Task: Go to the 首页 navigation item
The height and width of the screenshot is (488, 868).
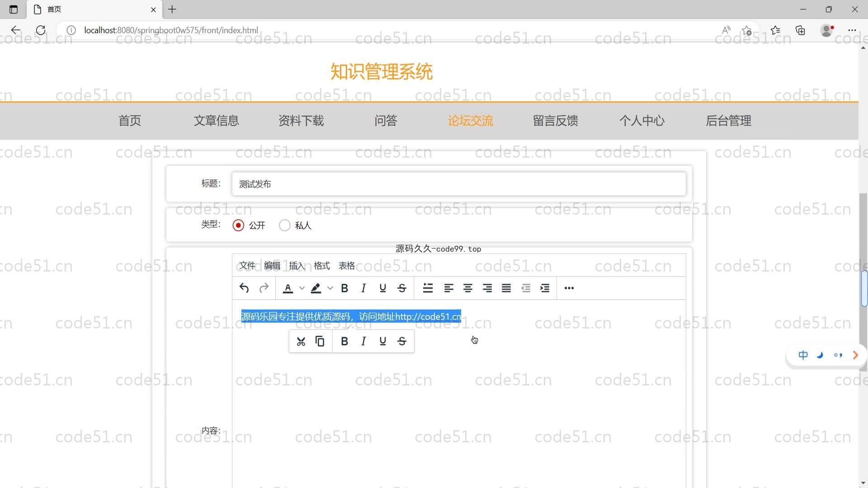Action: [x=130, y=121]
